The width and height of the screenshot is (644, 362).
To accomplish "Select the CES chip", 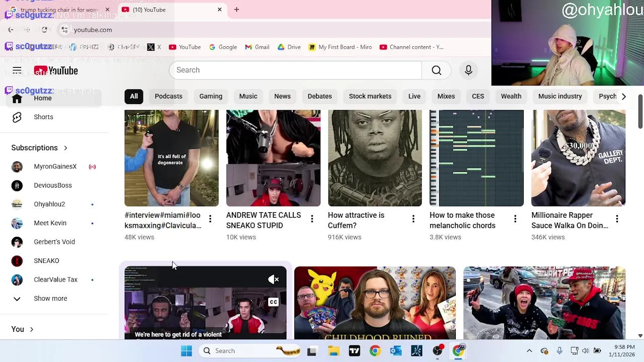I will click(478, 97).
